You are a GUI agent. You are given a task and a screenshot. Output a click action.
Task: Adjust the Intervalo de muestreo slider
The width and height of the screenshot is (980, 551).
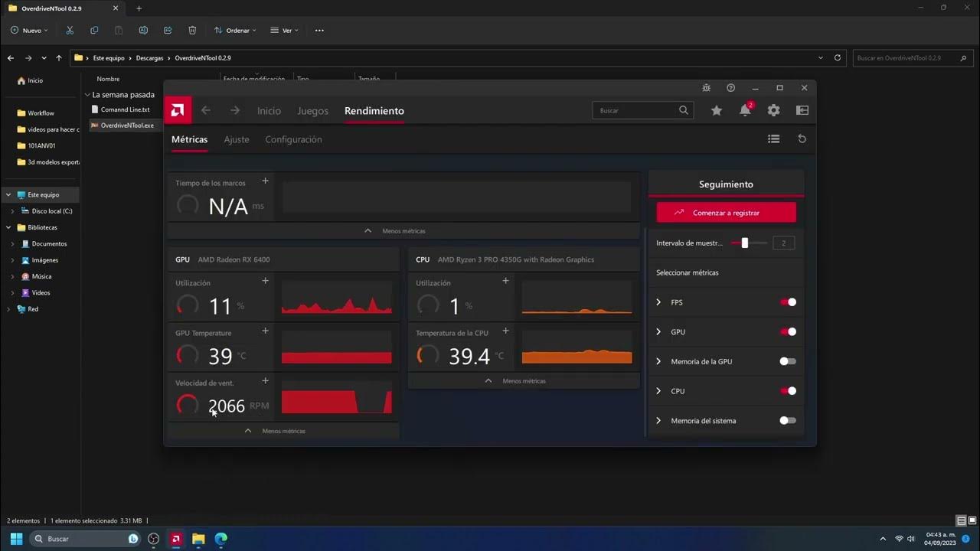point(745,243)
